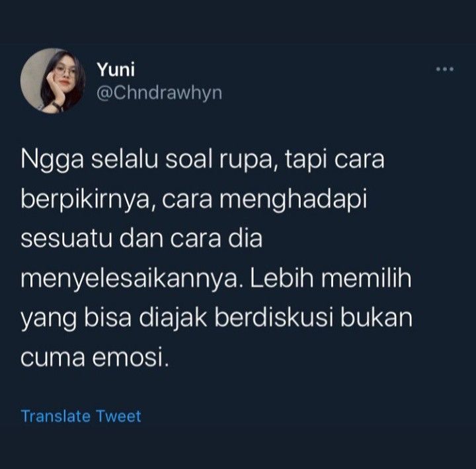This screenshot has height=469, width=476.
Task: Click the Translate Tweet link
Action: (81, 416)
